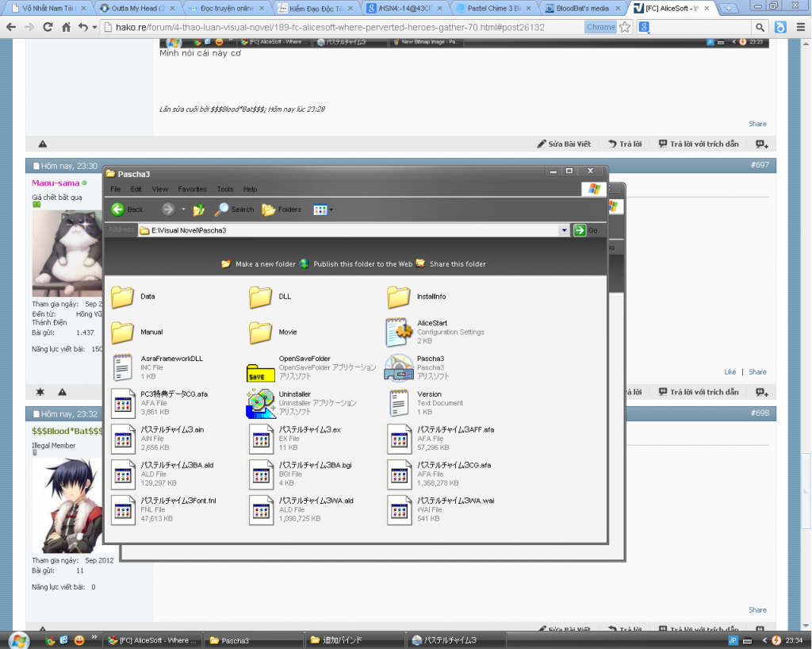
Task: Open Maou-sama user profile link
Action: pyautogui.click(x=56, y=182)
